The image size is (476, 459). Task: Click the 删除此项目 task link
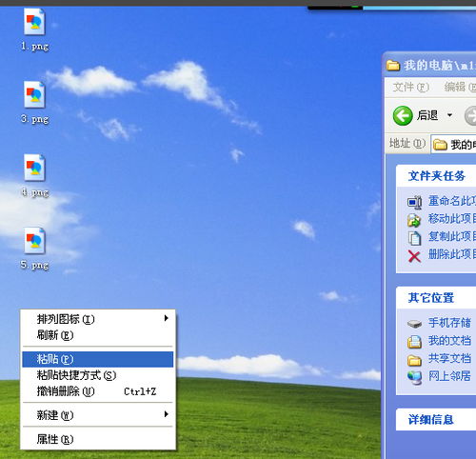[x=452, y=254]
